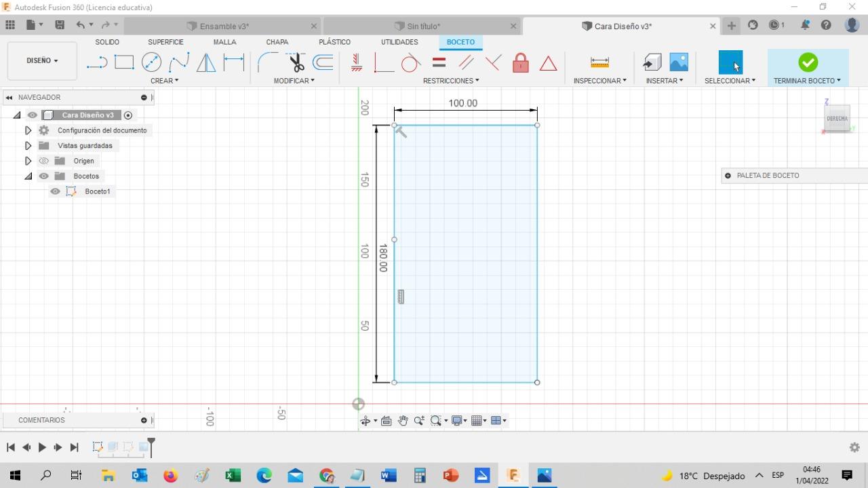This screenshot has width=868, height=488.
Task: Select the Spline tool
Action: (179, 63)
